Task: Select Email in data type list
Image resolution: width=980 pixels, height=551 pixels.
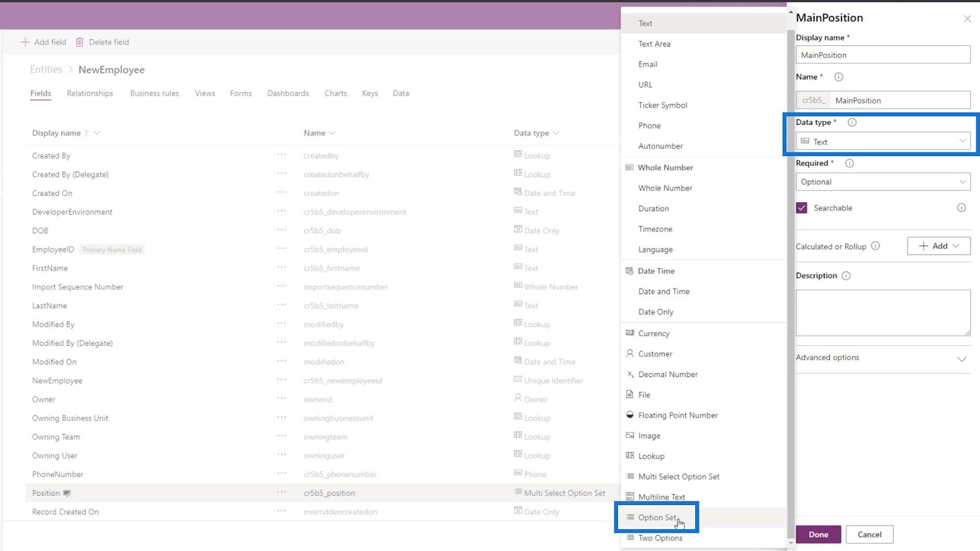Action: (703, 64)
